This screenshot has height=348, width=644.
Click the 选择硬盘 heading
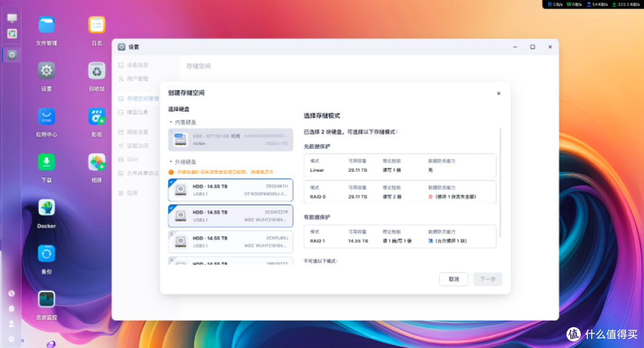[x=179, y=109]
